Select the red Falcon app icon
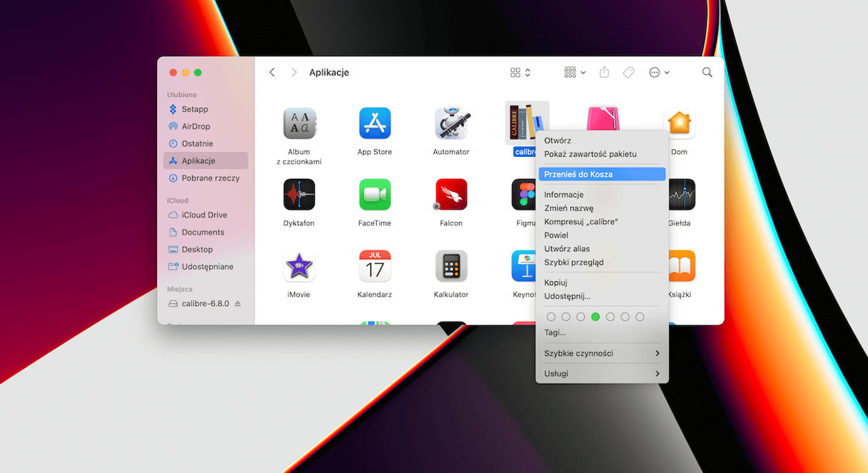The height and width of the screenshot is (473, 868). click(451, 195)
